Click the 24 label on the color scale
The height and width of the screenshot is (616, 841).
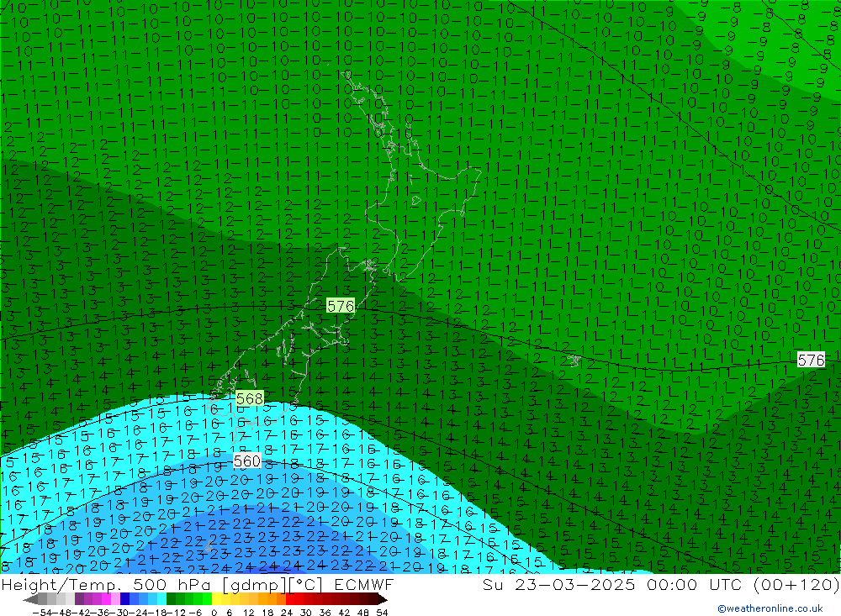click(x=287, y=613)
